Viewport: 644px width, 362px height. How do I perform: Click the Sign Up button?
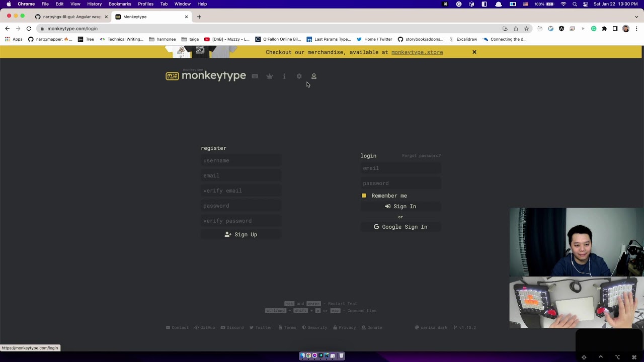tap(241, 235)
